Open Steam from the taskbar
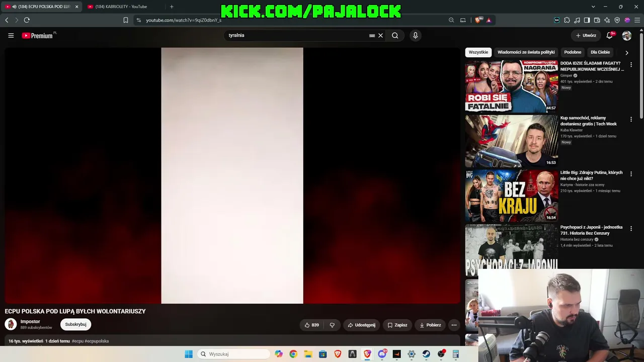The height and width of the screenshot is (362, 644). pos(426,354)
